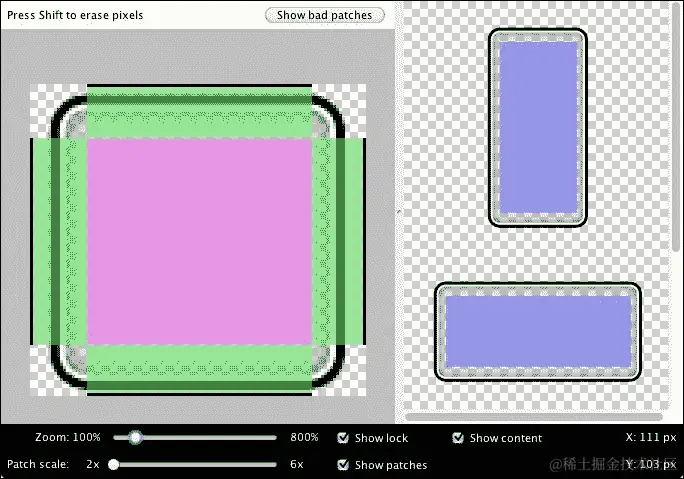Click the bottom green horizontal patch band

[199, 369]
